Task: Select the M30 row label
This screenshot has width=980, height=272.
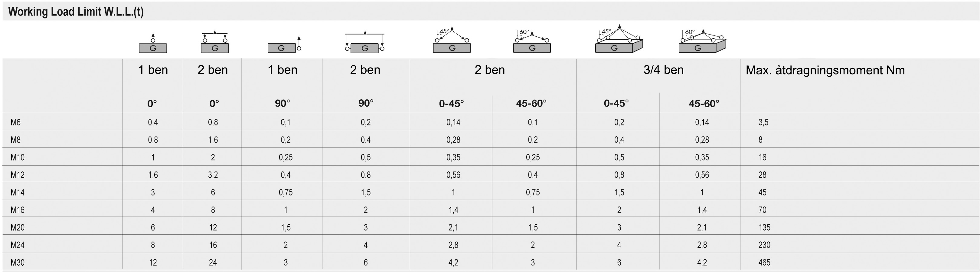Action: [x=18, y=263]
